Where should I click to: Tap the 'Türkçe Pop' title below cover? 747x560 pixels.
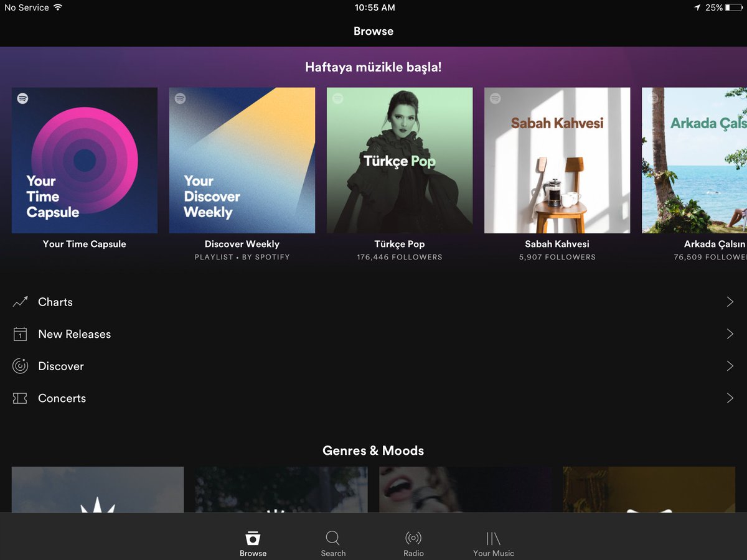(x=400, y=244)
